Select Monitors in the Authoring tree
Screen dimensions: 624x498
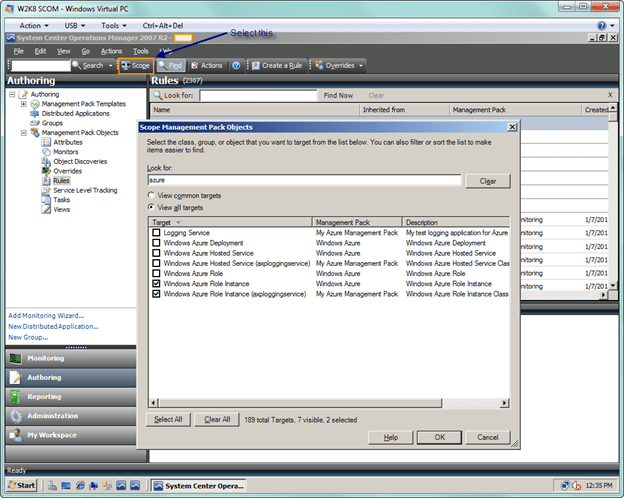pos(66,152)
